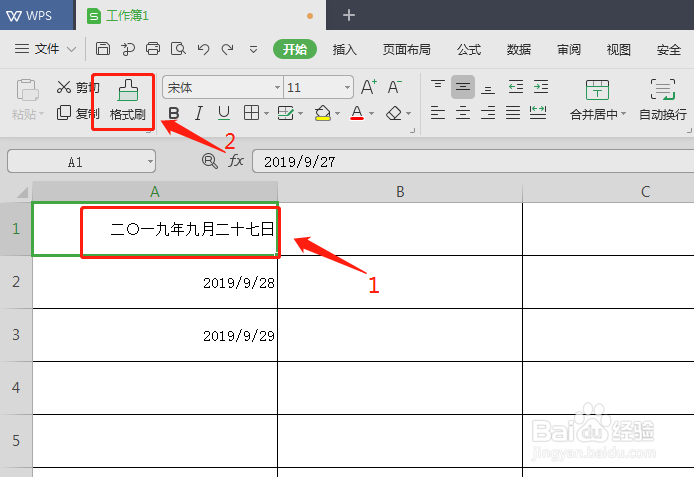
Task: Open font size dropdown 11
Action: 347,87
